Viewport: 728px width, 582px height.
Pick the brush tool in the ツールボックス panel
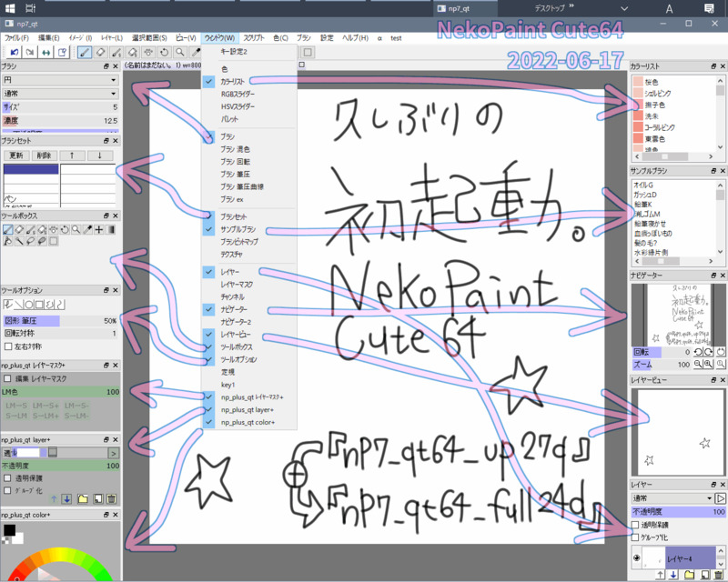8,229
